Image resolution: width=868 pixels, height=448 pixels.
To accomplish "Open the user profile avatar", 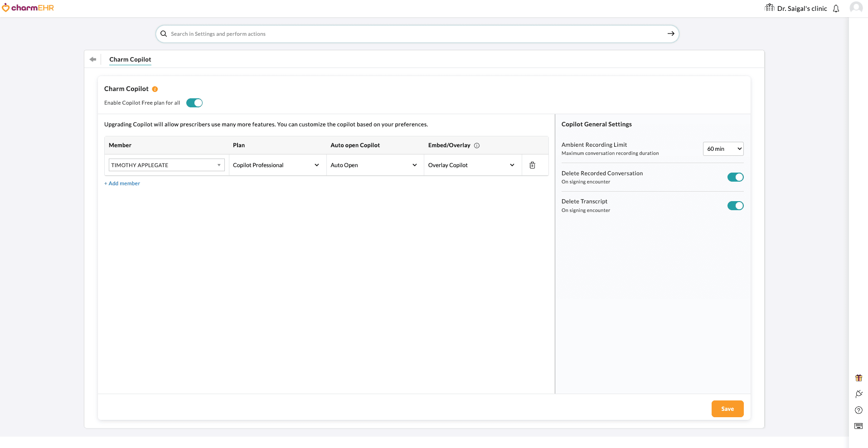I will (856, 8).
